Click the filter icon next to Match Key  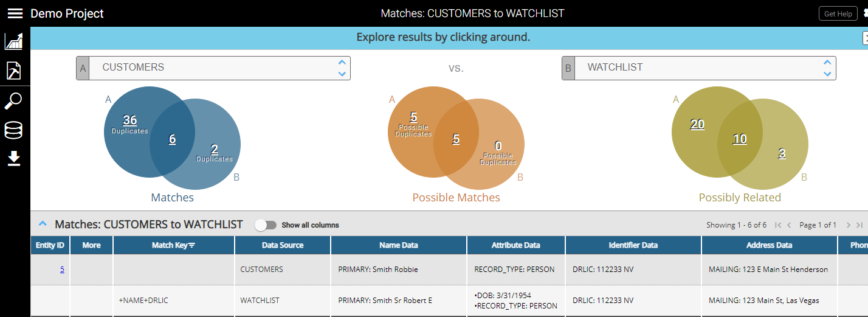pyautogui.click(x=192, y=245)
